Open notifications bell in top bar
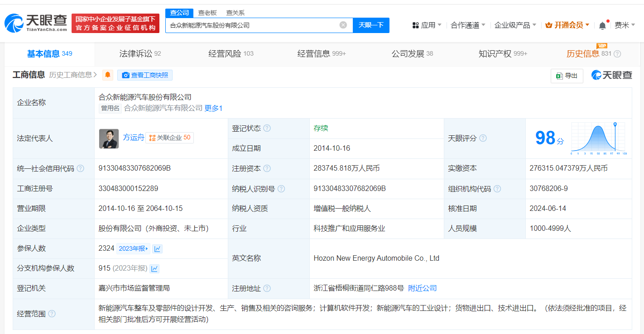The width and height of the screenshot is (644, 334). click(602, 25)
